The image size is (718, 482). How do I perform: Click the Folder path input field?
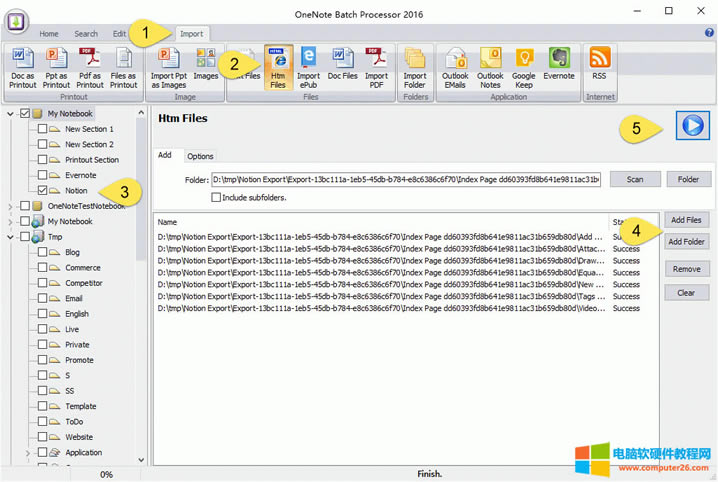tap(405, 180)
